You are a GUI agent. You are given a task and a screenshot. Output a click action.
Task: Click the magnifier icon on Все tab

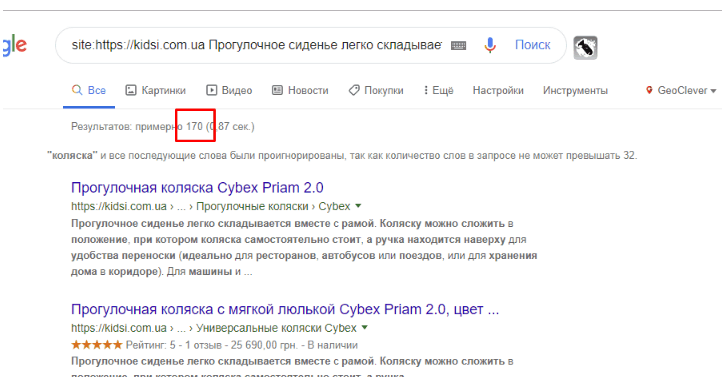click(77, 90)
